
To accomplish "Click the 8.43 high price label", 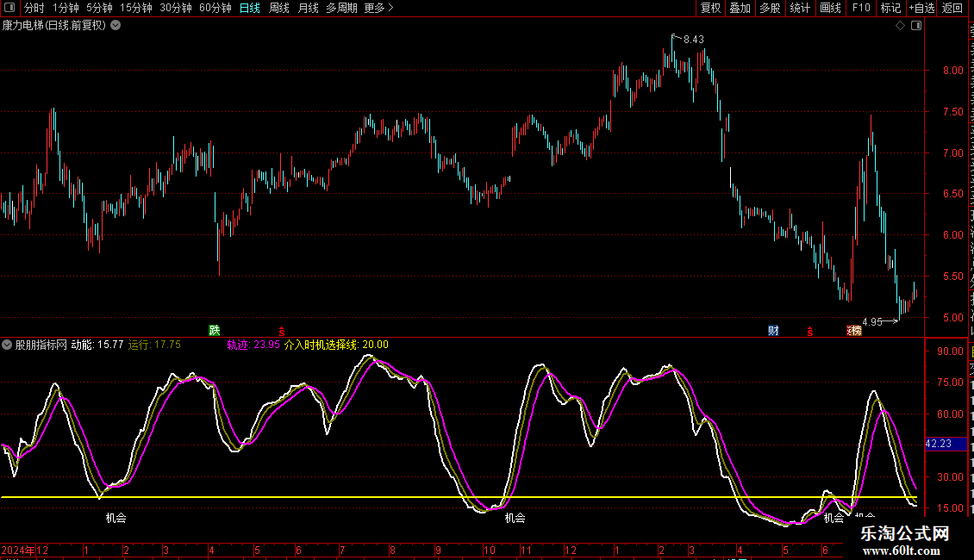I will (x=693, y=40).
